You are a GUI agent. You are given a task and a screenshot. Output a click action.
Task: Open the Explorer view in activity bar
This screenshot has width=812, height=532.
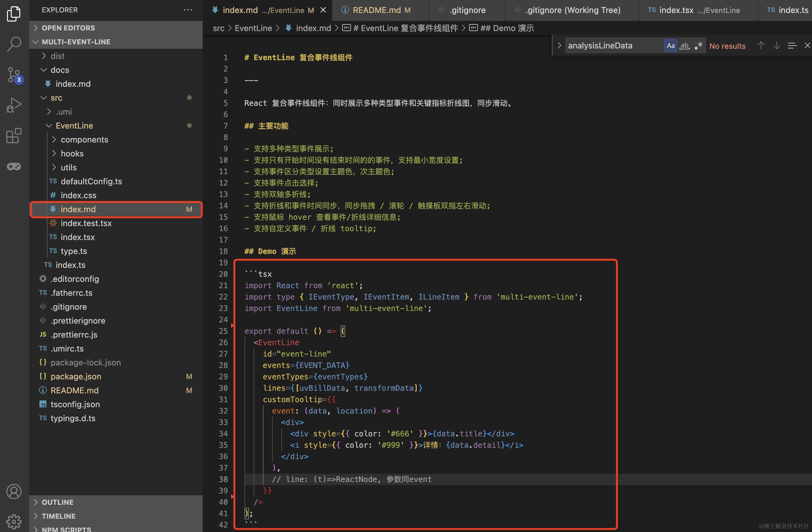14,14
